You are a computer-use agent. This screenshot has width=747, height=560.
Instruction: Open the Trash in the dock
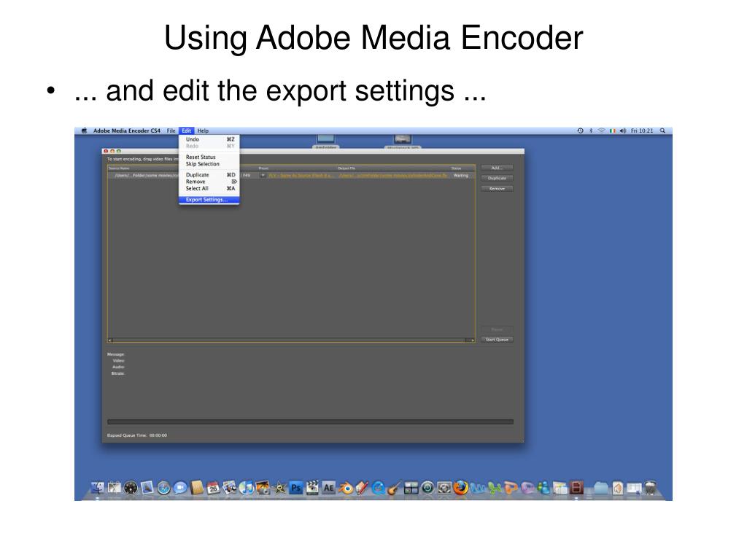[x=650, y=488]
